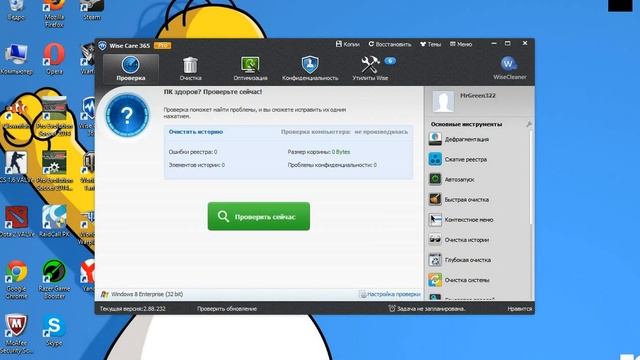The width and height of the screenshot is (640, 360).
Task: Click the Нравится link
Action: pos(520,309)
